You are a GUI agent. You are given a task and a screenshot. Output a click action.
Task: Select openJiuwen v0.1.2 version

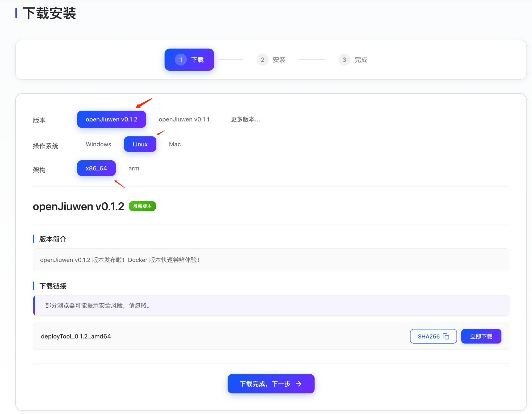[111, 119]
